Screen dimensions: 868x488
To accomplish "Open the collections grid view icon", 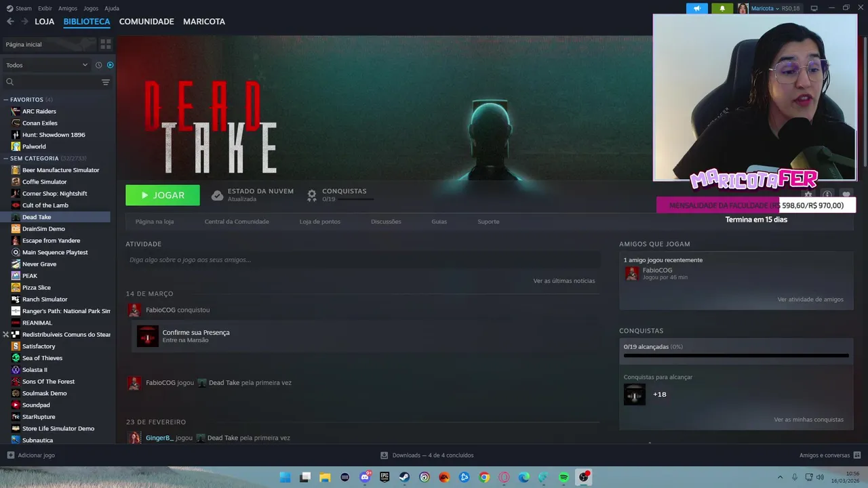I will coord(106,44).
